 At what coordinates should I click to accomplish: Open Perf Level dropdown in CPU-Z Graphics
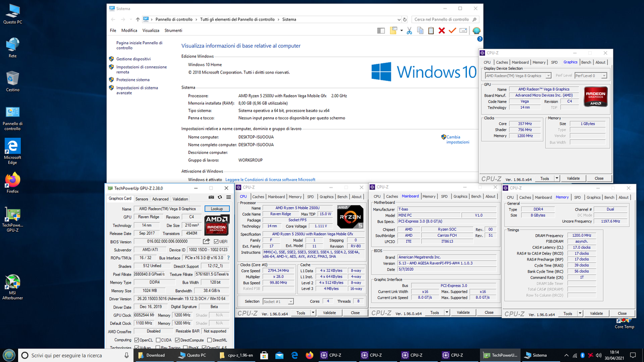coord(590,75)
